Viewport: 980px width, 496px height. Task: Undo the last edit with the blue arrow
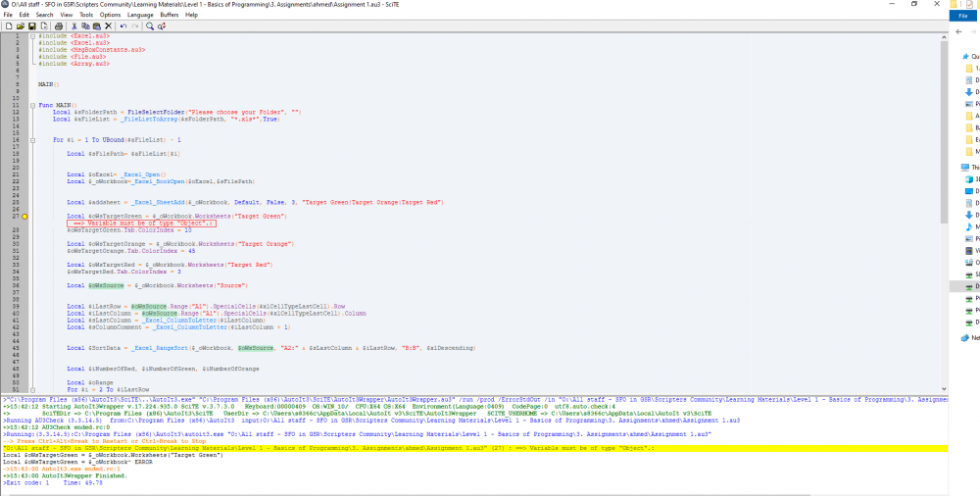tap(123, 26)
